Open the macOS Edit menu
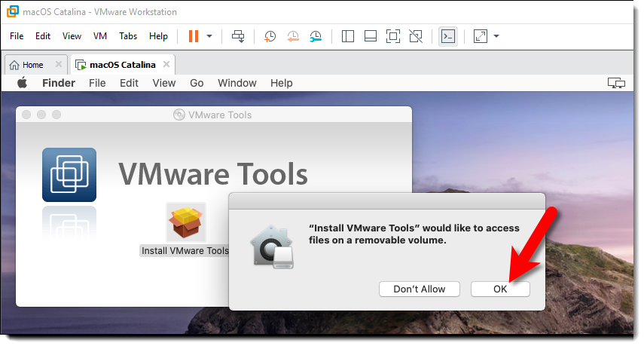The width and height of the screenshot is (644, 355). [129, 83]
